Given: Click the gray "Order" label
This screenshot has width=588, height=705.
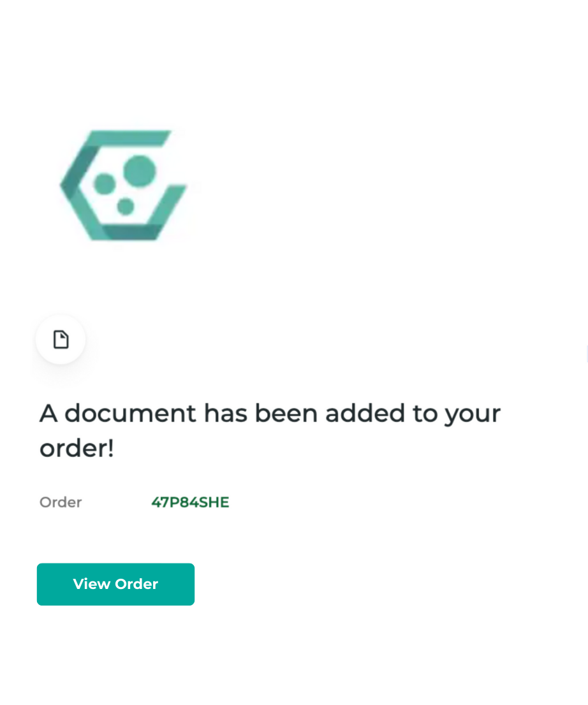Looking at the screenshot, I should pos(61,502).
